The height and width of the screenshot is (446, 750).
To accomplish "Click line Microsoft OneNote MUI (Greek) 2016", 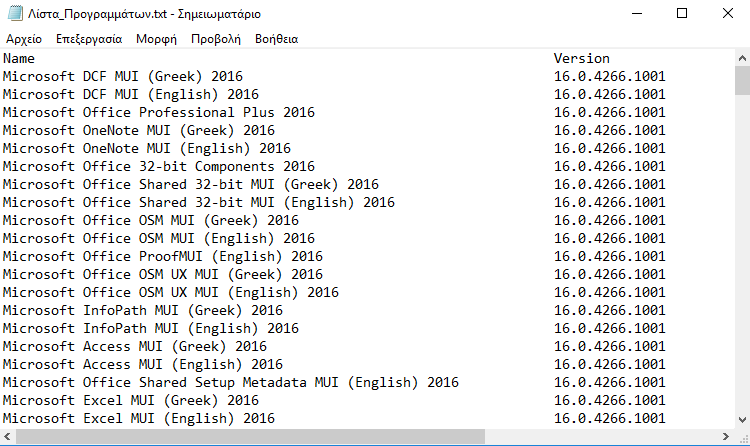I will 139,131.
